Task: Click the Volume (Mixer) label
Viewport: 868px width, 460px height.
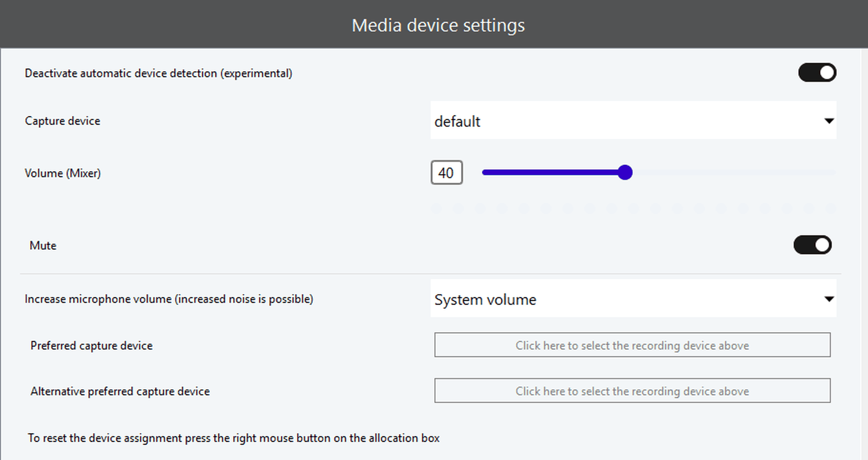Action: pos(62,173)
